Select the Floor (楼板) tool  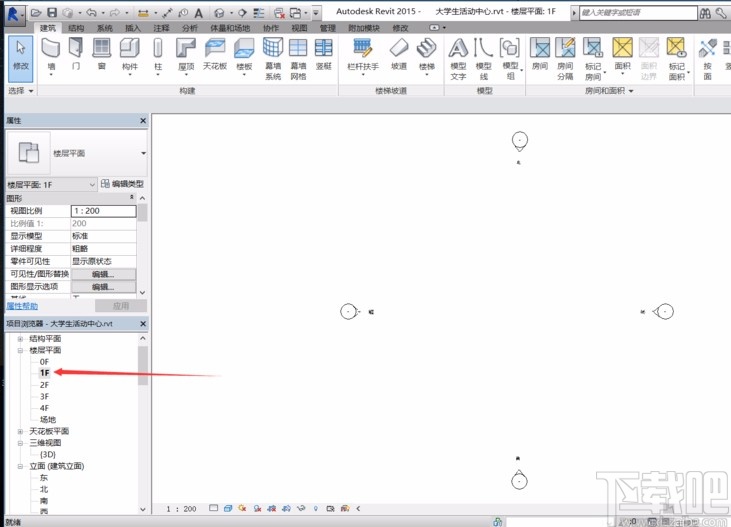[x=244, y=55]
